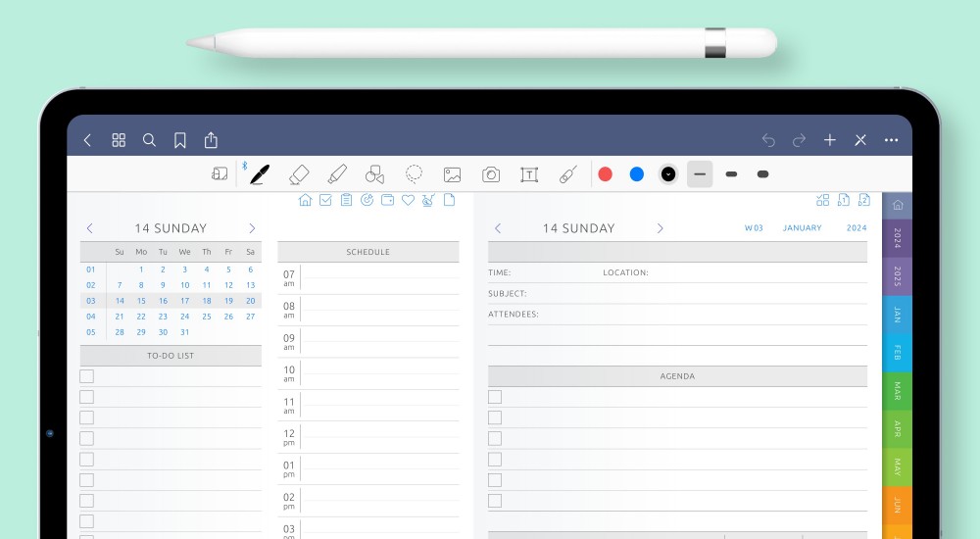
Task: Go to previous day on left page
Action: pos(90,228)
